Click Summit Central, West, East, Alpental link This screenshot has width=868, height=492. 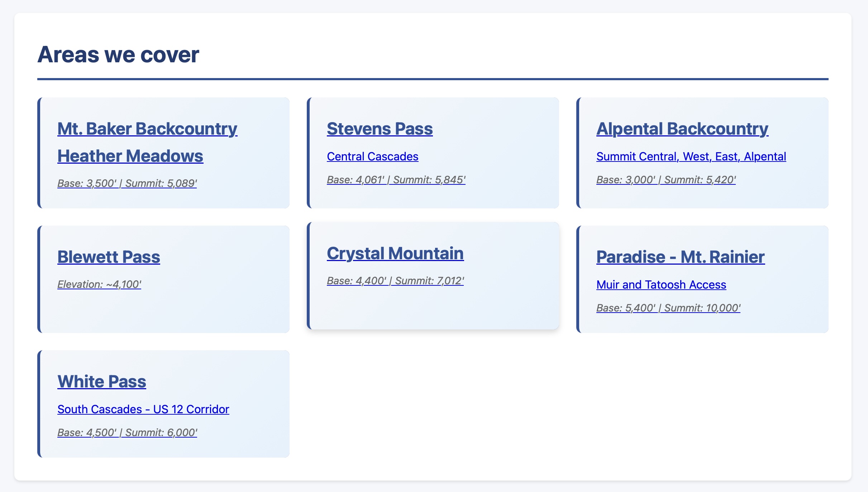[691, 156]
